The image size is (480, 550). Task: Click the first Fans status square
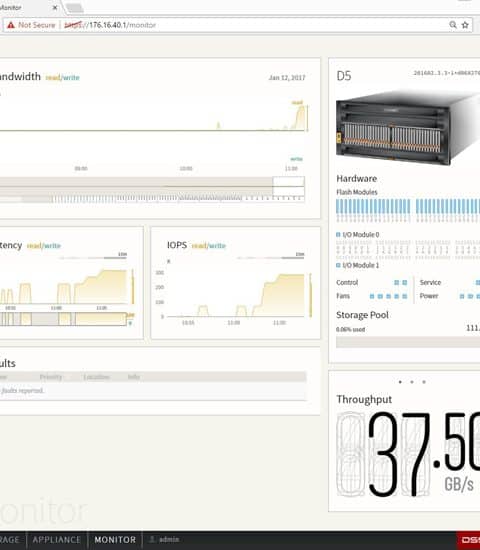tap(372, 296)
